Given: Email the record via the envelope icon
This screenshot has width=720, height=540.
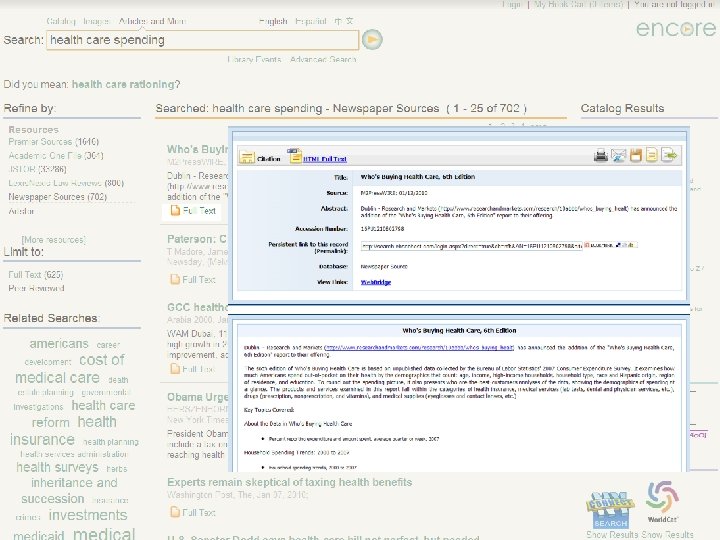Looking at the screenshot, I should pyautogui.click(x=618, y=156).
